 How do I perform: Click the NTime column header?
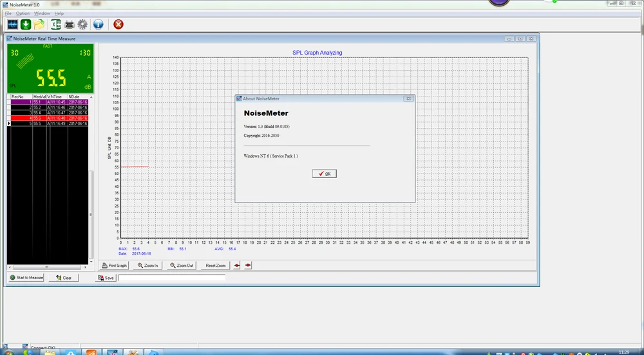point(59,96)
